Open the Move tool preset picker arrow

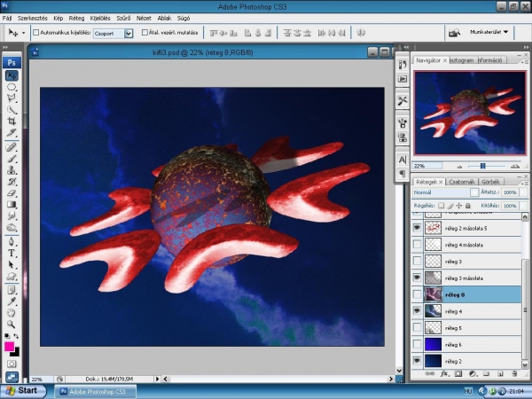tap(23, 33)
